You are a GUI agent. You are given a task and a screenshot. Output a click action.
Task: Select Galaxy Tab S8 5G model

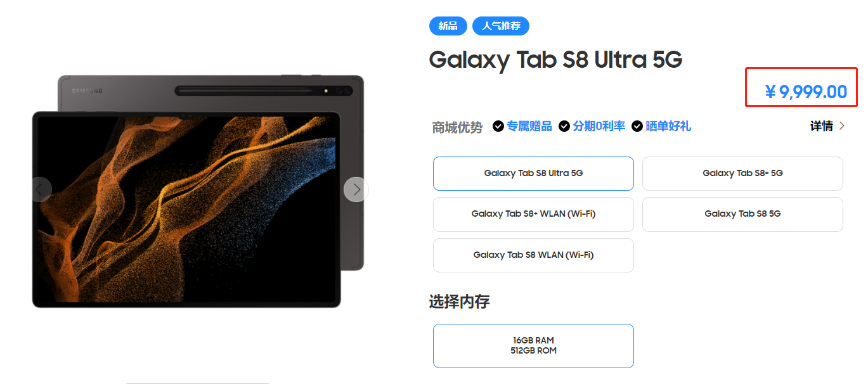pyautogui.click(x=742, y=214)
